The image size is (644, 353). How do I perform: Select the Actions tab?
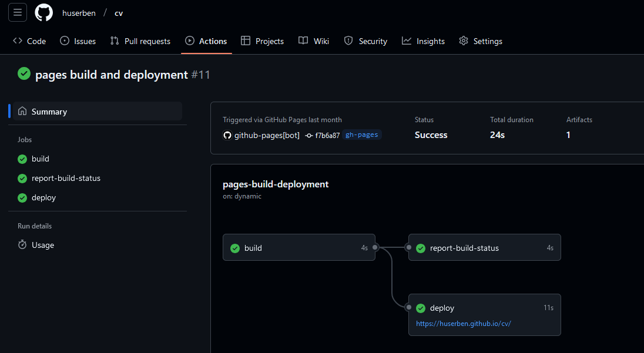coord(206,41)
